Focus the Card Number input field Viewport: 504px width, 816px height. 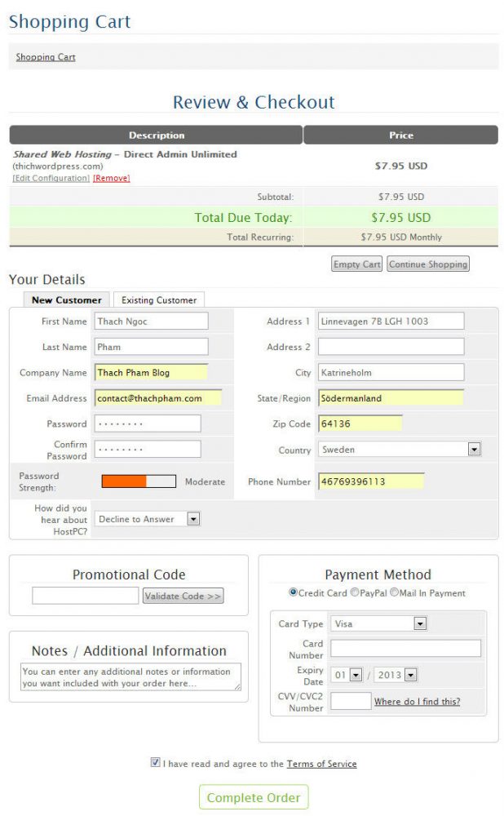[x=405, y=648]
